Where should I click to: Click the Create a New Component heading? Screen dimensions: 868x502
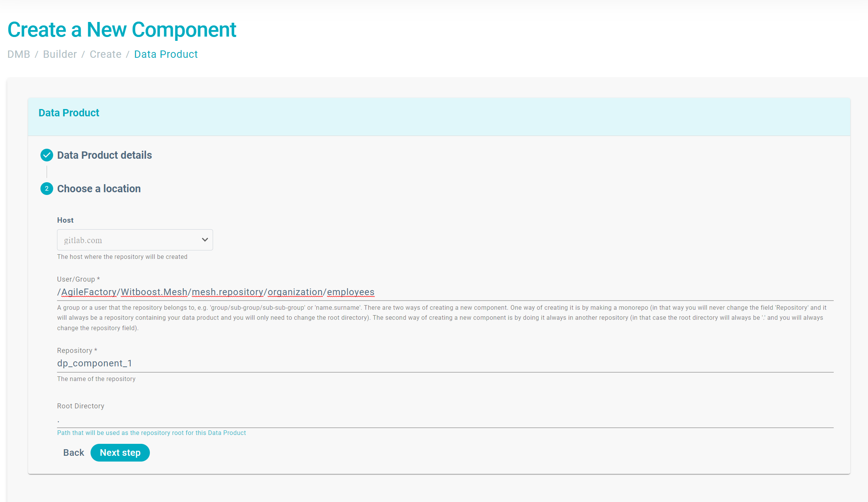[122, 30]
